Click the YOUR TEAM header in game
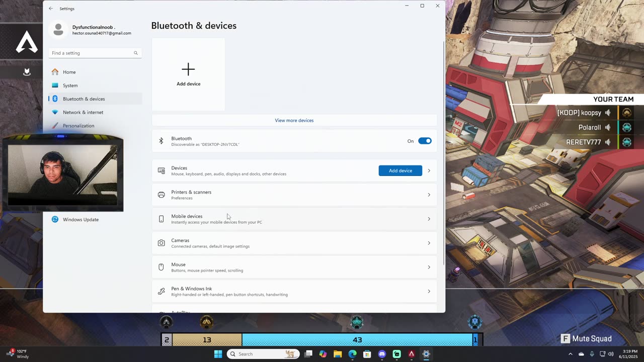This screenshot has width=644, height=362. tap(613, 99)
